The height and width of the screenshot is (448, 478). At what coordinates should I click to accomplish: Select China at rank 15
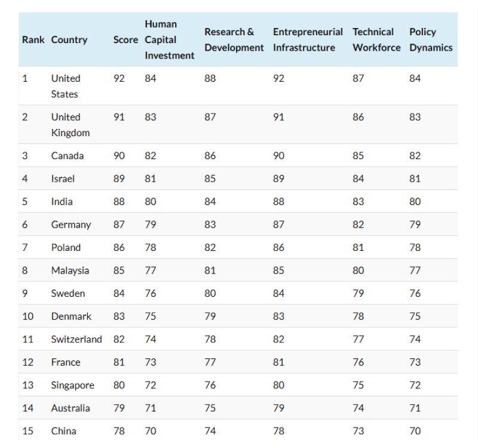click(x=64, y=431)
